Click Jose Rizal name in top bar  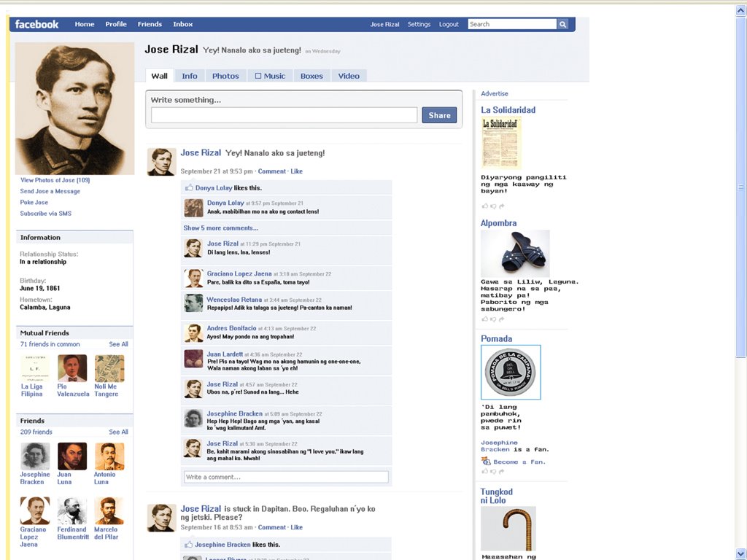coord(384,24)
